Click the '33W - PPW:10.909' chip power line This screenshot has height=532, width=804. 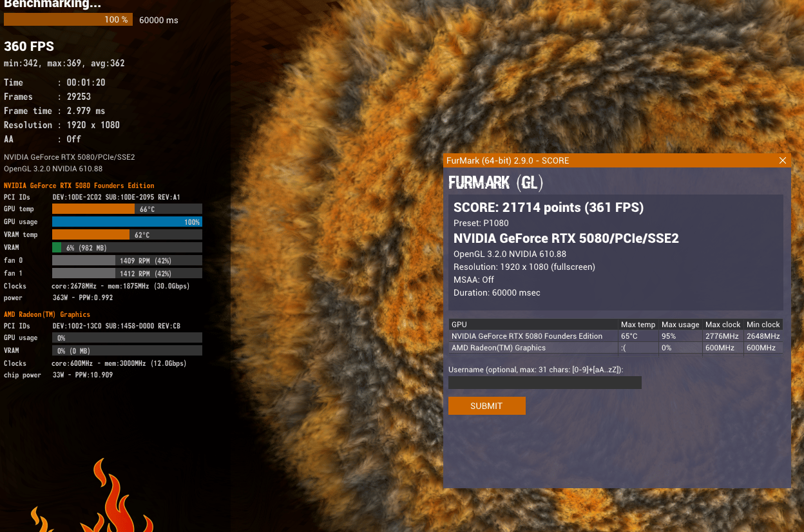[82, 375]
